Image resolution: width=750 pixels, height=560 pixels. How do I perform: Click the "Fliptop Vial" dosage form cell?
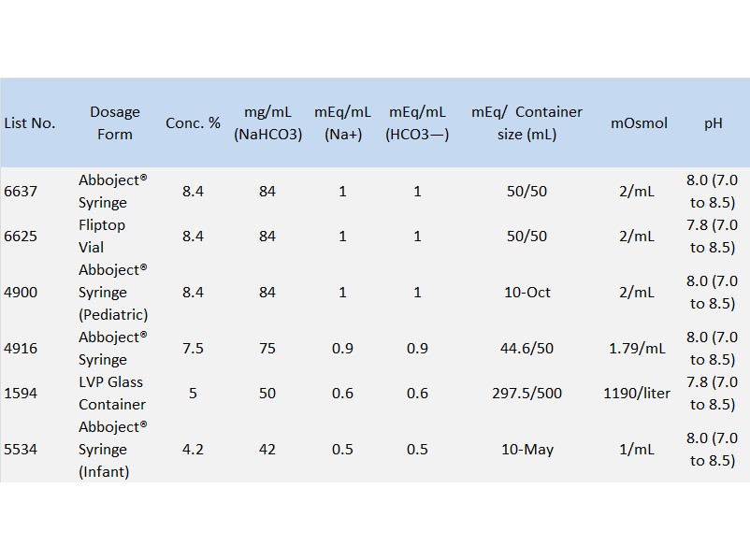(x=103, y=236)
